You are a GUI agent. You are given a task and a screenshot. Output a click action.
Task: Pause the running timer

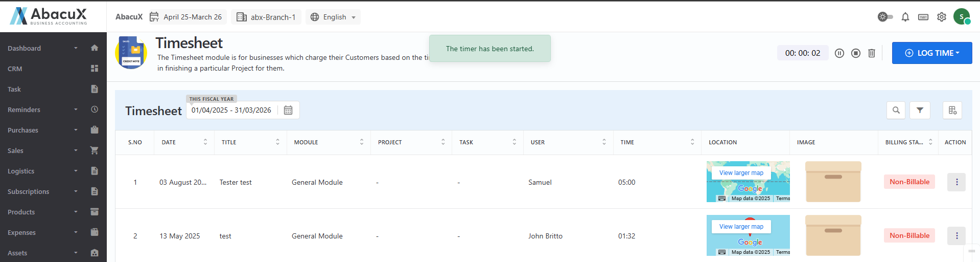click(839, 53)
